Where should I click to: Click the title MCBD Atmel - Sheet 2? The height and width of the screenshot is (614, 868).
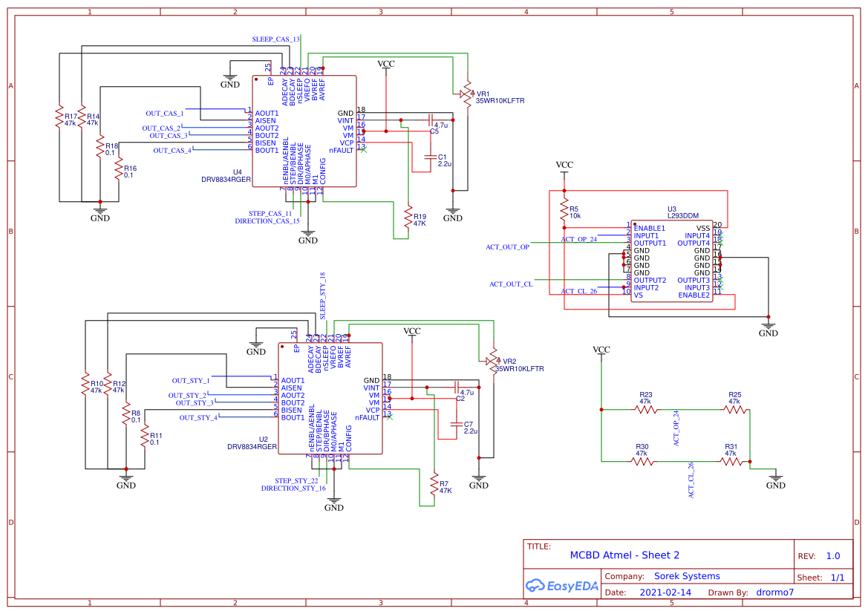tap(627, 555)
